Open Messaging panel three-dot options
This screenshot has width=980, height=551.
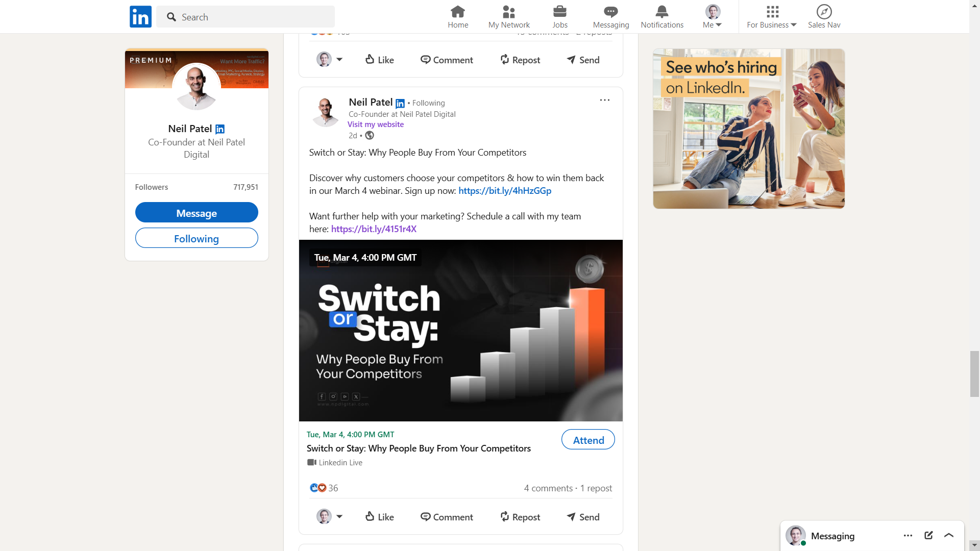[x=908, y=535]
